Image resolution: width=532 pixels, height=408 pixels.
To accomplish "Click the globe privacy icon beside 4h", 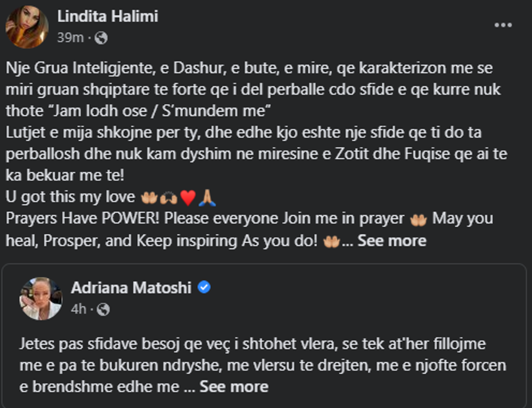I will pos(103,309).
